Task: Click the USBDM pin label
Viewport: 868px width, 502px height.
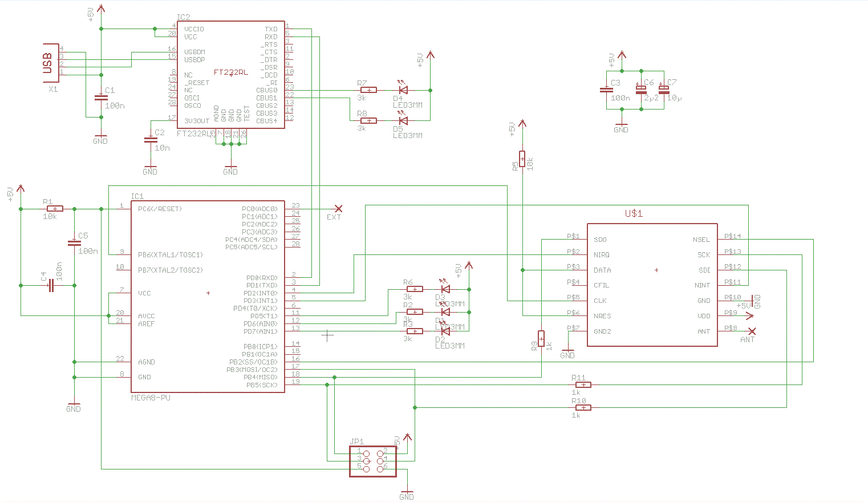Action: 194,52
